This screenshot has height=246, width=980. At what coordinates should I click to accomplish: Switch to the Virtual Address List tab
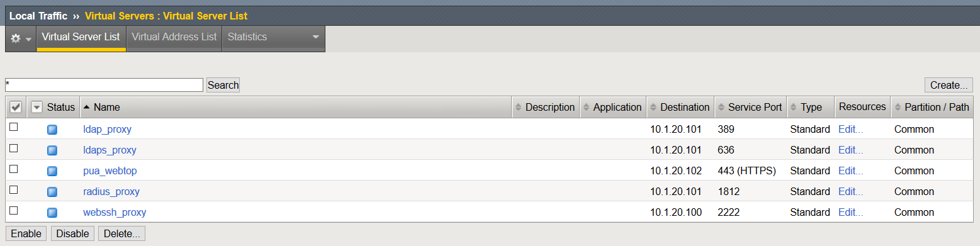click(x=174, y=37)
